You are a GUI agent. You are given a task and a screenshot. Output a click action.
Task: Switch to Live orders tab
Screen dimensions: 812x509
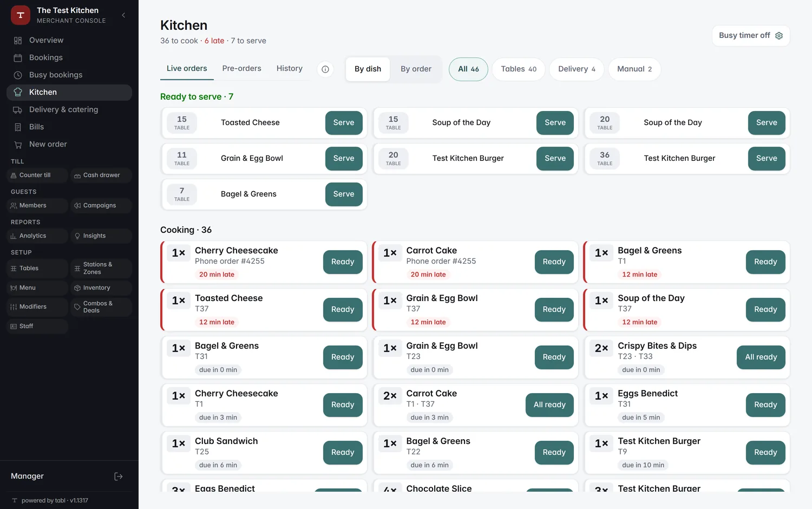coord(187,69)
